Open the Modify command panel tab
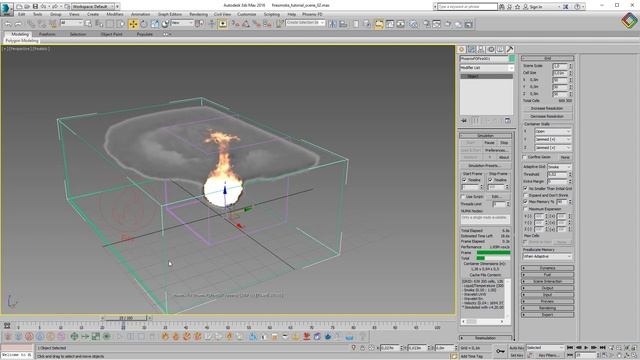Image resolution: width=640 pixels, height=360 pixels. (x=472, y=49)
